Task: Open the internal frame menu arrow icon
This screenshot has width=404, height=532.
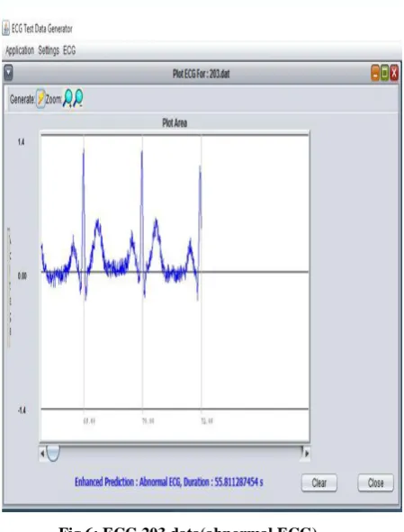Action: point(8,73)
